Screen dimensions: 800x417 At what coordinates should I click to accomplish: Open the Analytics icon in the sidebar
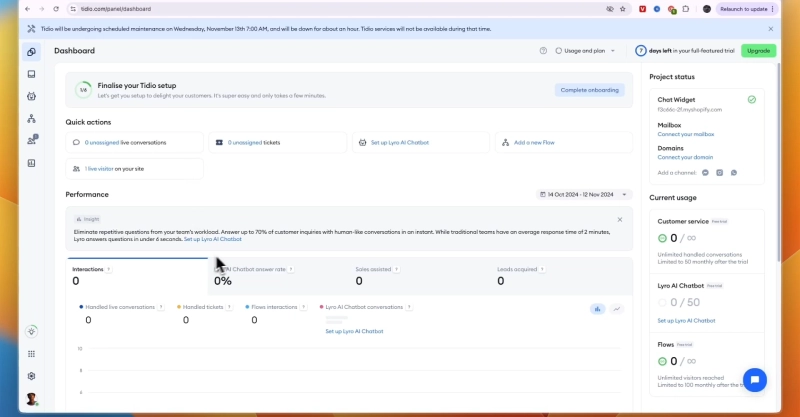(x=32, y=163)
